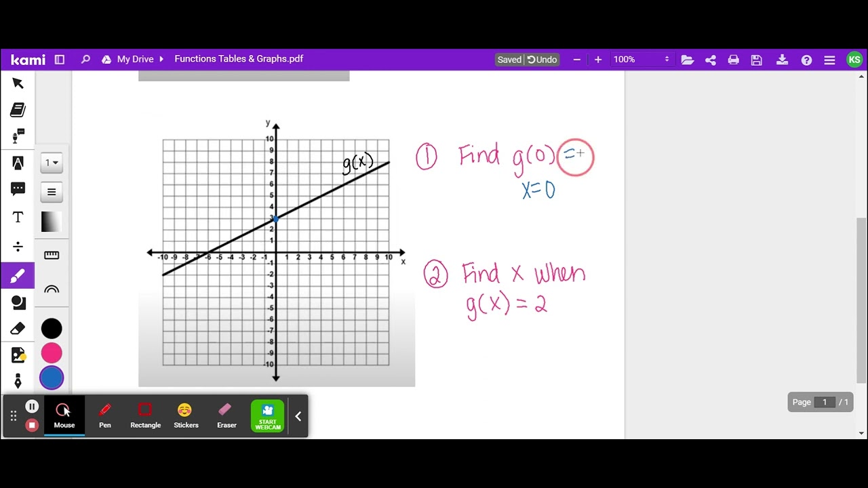Toggle the sidebar panel icon
Viewport: 868px width, 488px height.
click(x=60, y=60)
